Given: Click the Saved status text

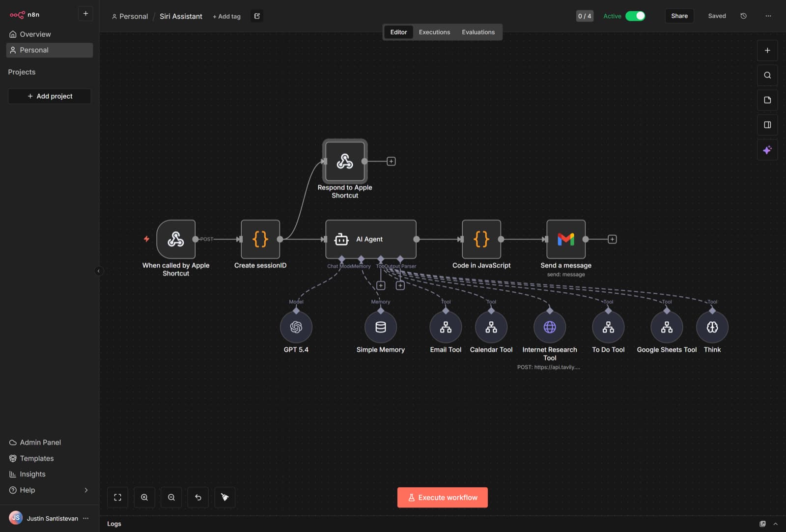Looking at the screenshot, I should point(717,16).
